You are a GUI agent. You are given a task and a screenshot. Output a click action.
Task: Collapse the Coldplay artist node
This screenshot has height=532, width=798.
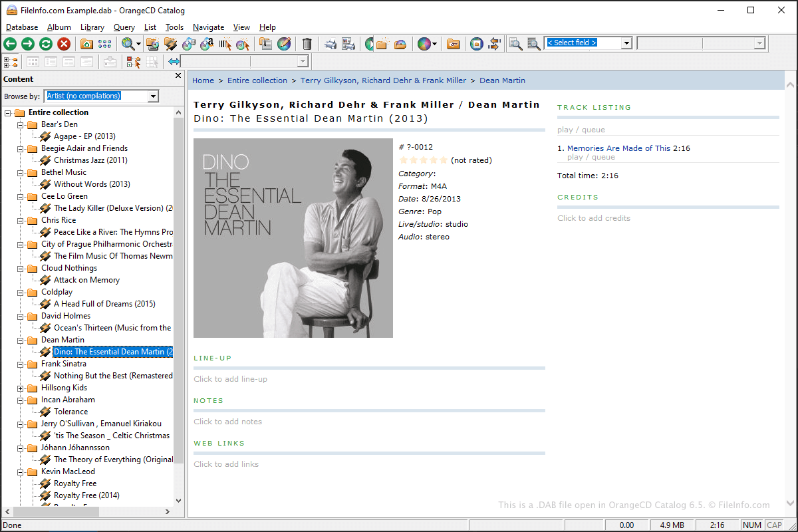21,292
